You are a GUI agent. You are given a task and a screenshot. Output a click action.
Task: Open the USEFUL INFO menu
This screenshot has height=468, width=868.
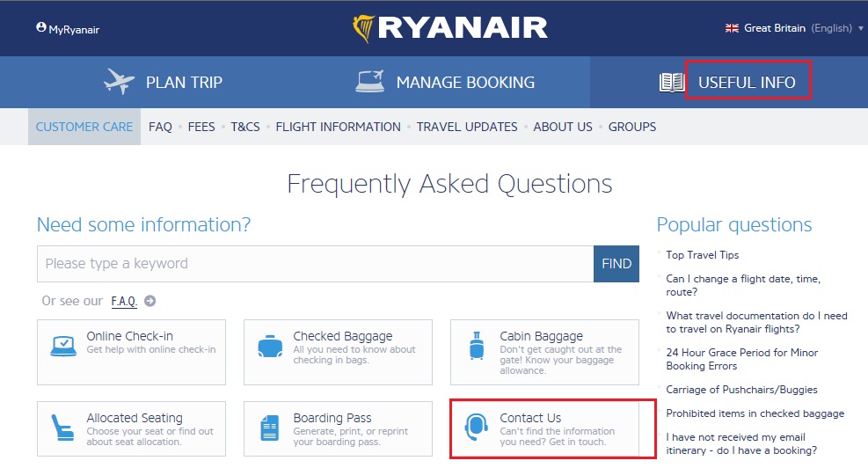pyautogui.click(x=748, y=82)
